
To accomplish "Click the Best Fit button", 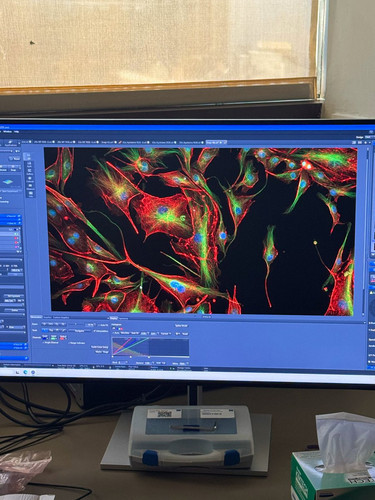I will tap(135, 333).
